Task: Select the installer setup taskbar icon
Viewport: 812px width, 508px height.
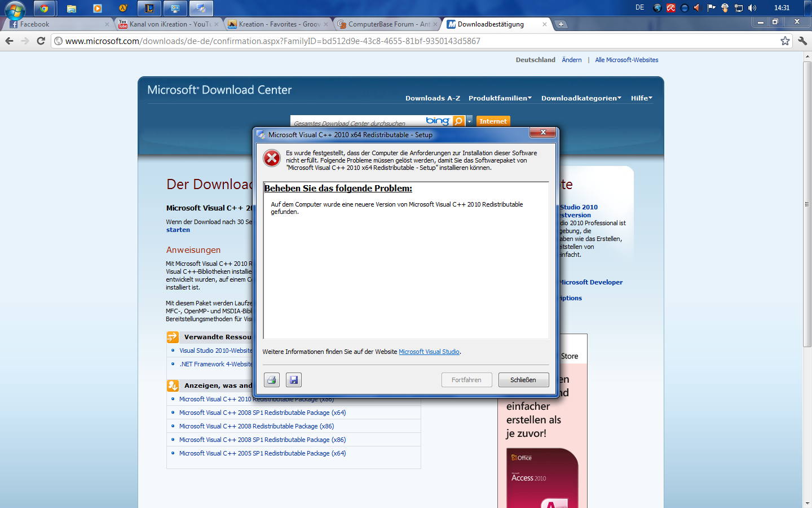Action: pos(201,8)
